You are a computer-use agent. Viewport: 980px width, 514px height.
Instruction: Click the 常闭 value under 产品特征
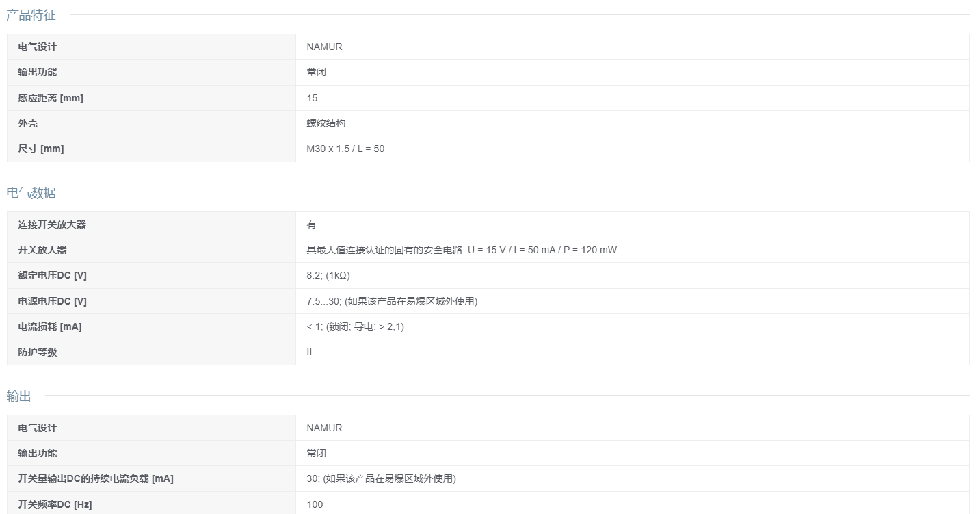(316, 72)
